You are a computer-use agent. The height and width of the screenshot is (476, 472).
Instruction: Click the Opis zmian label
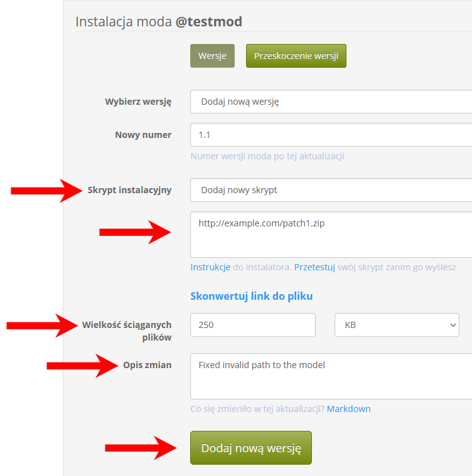pyautogui.click(x=147, y=365)
